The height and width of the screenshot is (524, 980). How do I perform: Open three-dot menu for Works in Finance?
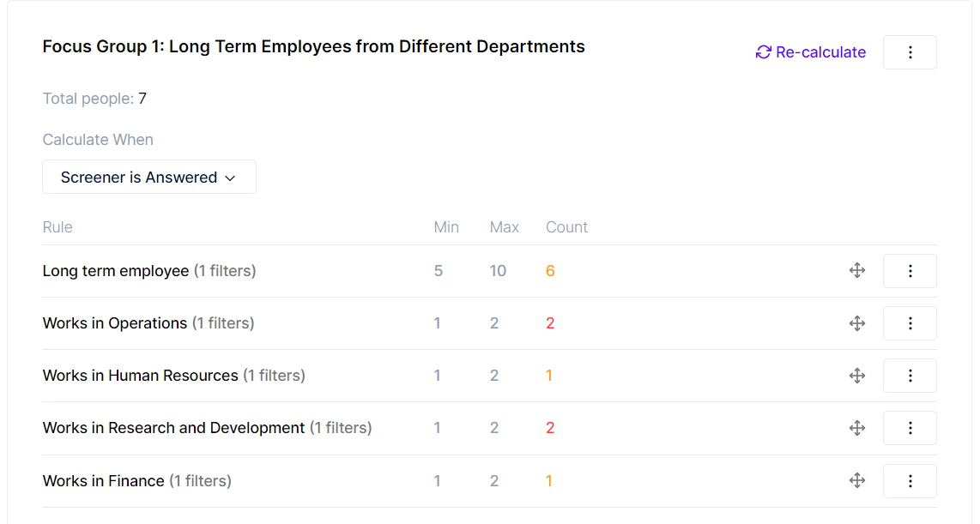[x=910, y=481]
